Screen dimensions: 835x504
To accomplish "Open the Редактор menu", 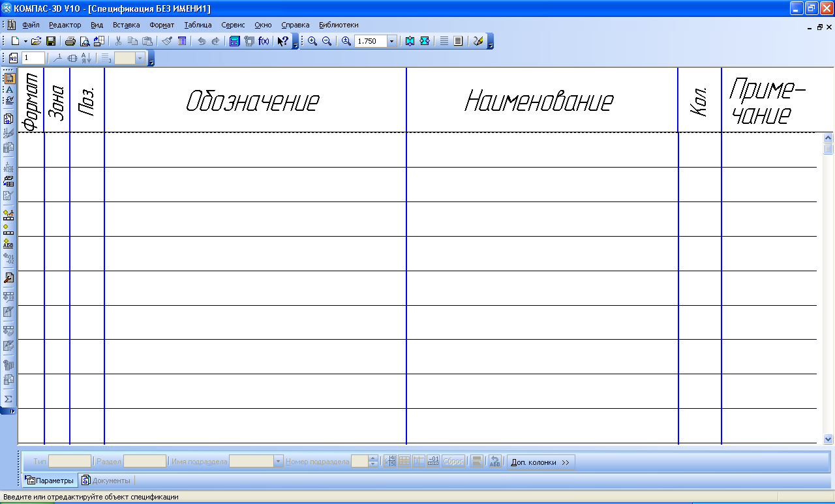I will 65,25.
